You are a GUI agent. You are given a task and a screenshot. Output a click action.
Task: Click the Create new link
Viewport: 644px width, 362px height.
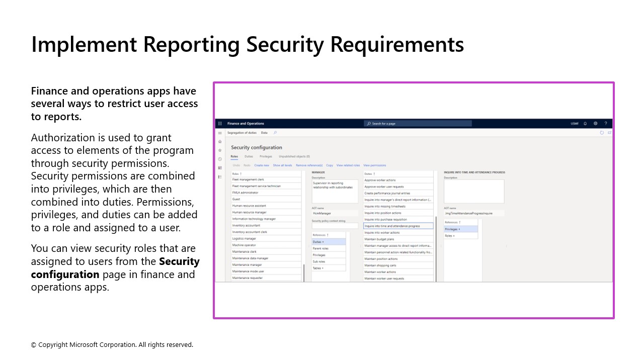(x=262, y=165)
